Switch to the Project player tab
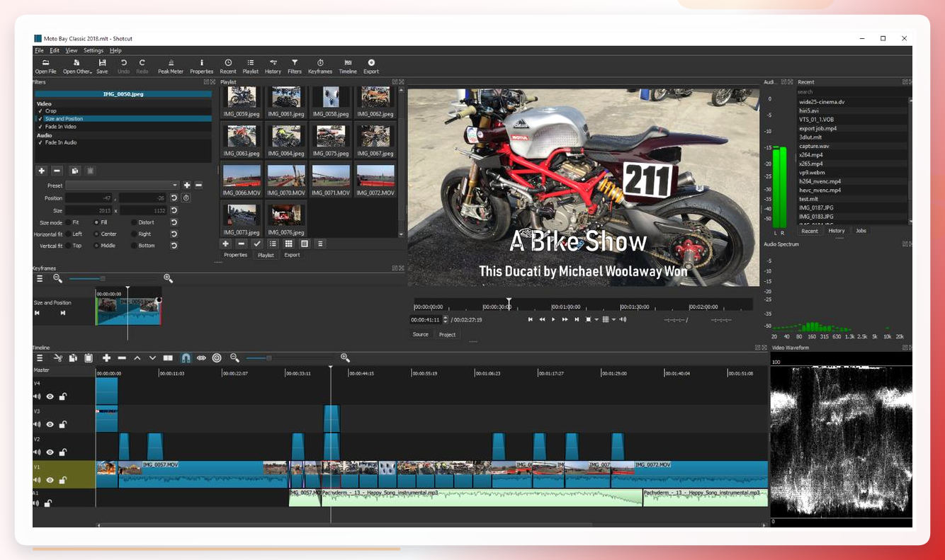 coord(447,334)
